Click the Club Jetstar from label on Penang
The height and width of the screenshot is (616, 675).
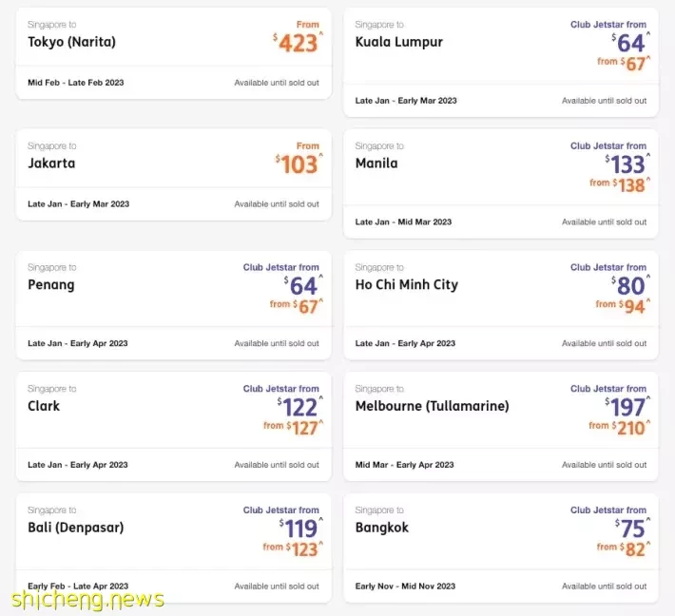[280, 267]
